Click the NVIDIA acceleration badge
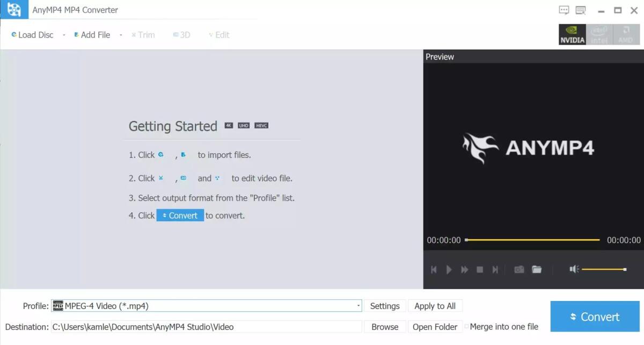Screen dimensions: 644x345 pyautogui.click(x=572, y=34)
